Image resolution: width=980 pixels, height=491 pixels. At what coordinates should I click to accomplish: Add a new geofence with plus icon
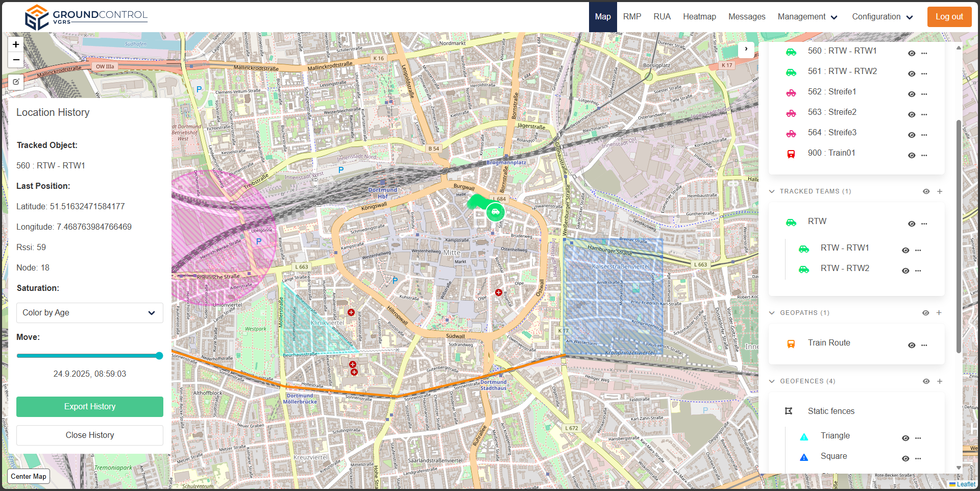pos(940,381)
